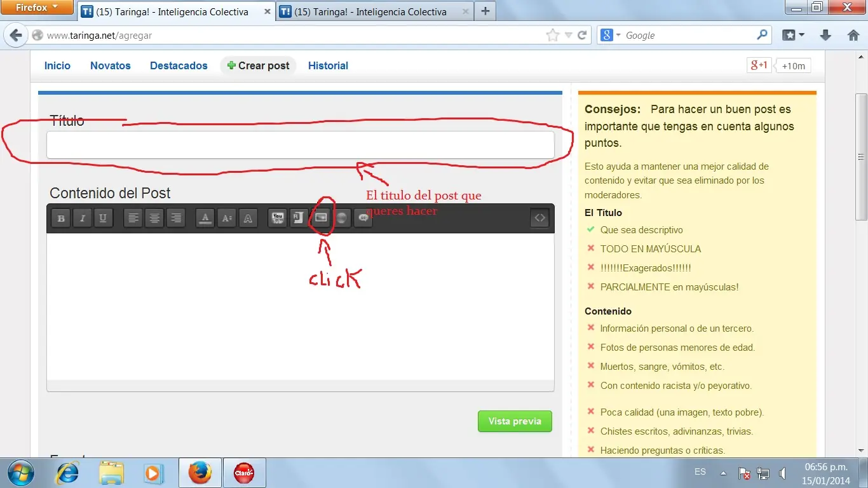The image size is (868, 488).
Task: Insert a YouTube video
Action: click(x=277, y=219)
